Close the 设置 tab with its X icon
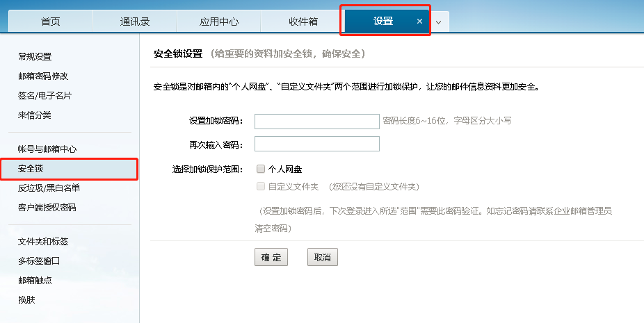This screenshot has width=644, height=323. pos(419,22)
